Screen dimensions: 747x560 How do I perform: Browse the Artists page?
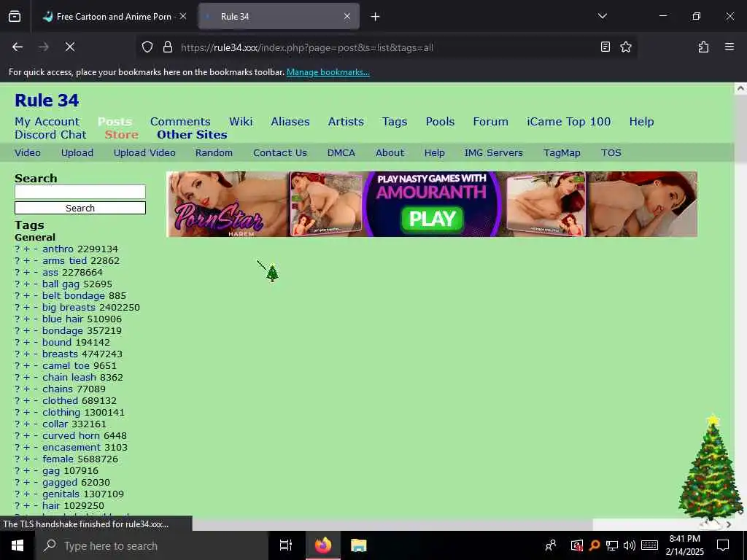point(346,122)
